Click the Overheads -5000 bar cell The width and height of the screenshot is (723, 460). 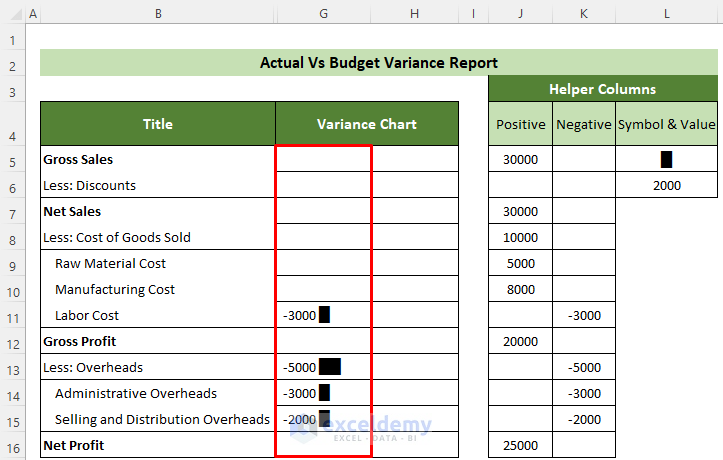pyautogui.click(x=323, y=367)
